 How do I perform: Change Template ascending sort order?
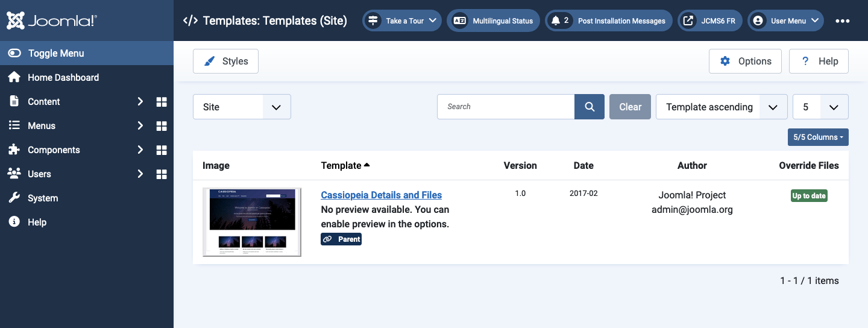click(722, 107)
